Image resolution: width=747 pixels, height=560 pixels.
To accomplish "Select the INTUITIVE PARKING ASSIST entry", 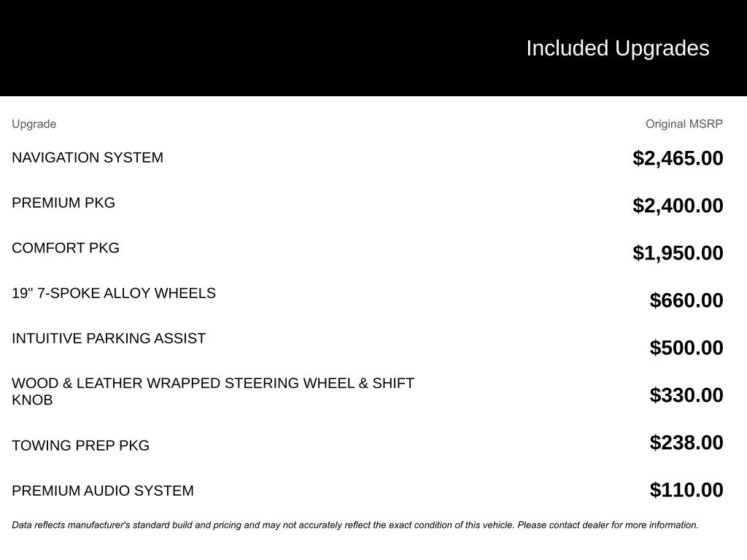I will (109, 338).
